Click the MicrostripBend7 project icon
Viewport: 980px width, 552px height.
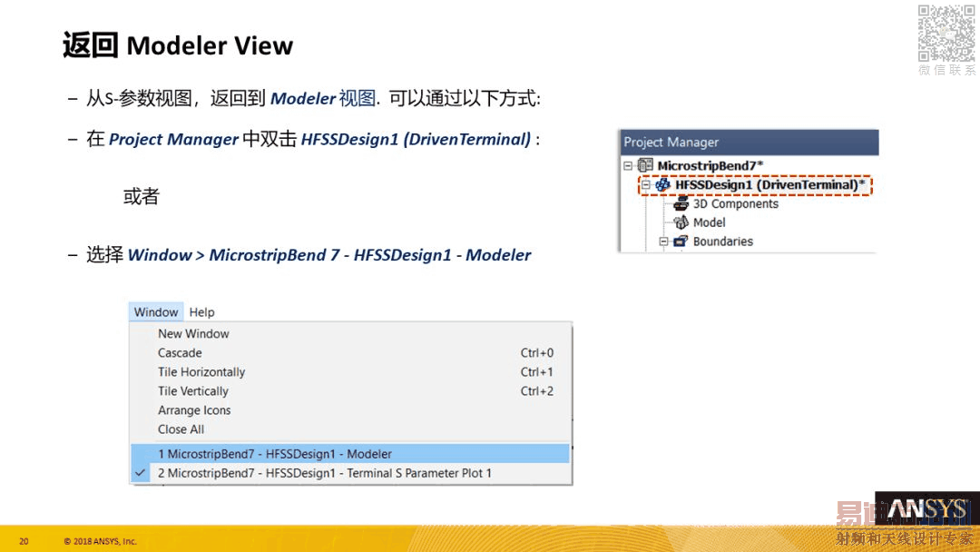[645, 165]
